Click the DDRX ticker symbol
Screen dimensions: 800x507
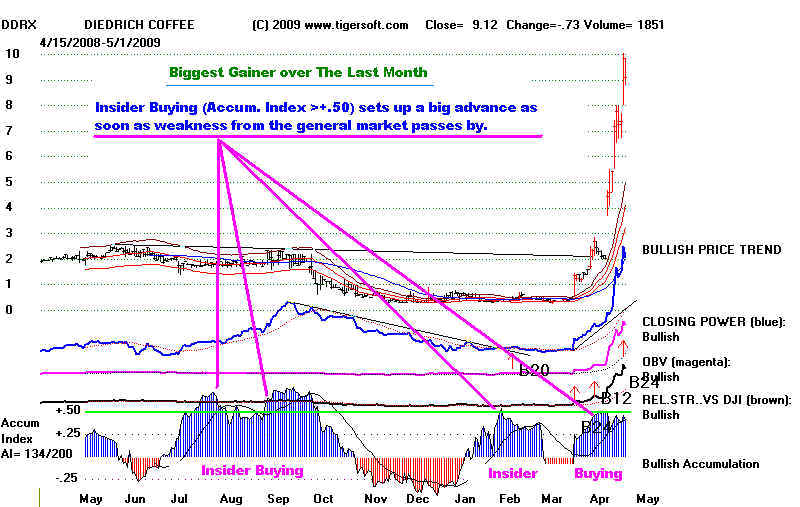coord(19,24)
